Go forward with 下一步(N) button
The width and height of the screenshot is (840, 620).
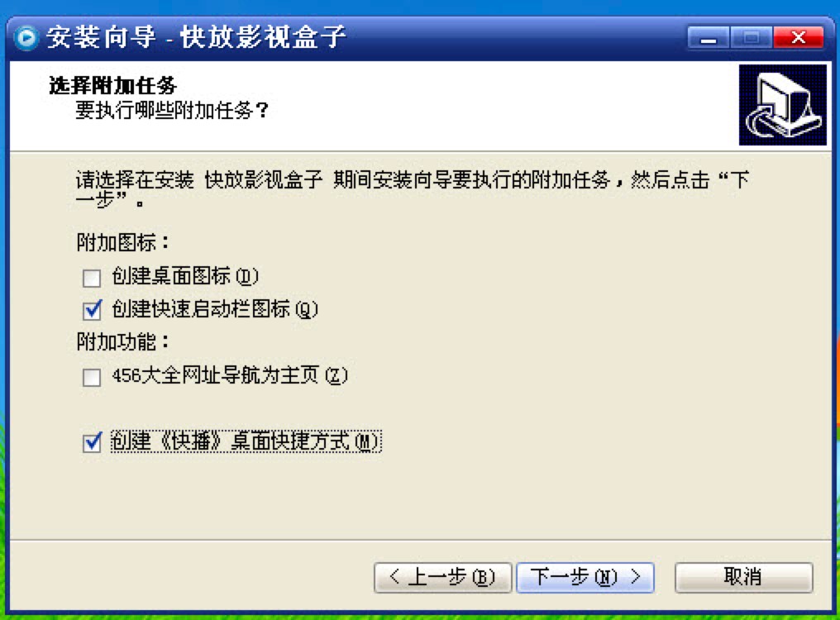(x=585, y=577)
